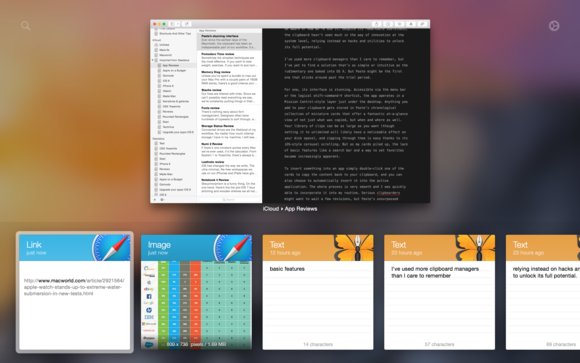Click into the dark editor text area
The height and width of the screenshot is (363, 580).
click(x=346, y=115)
